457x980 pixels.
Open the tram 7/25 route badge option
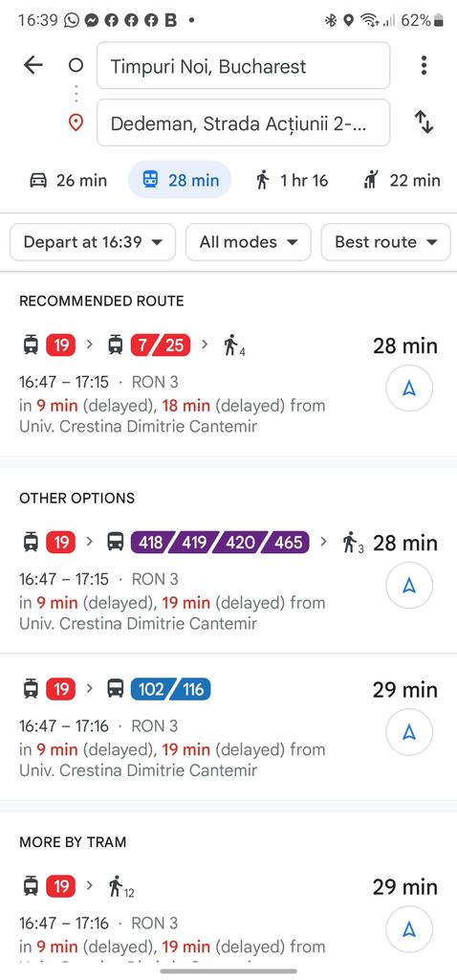tap(161, 345)
